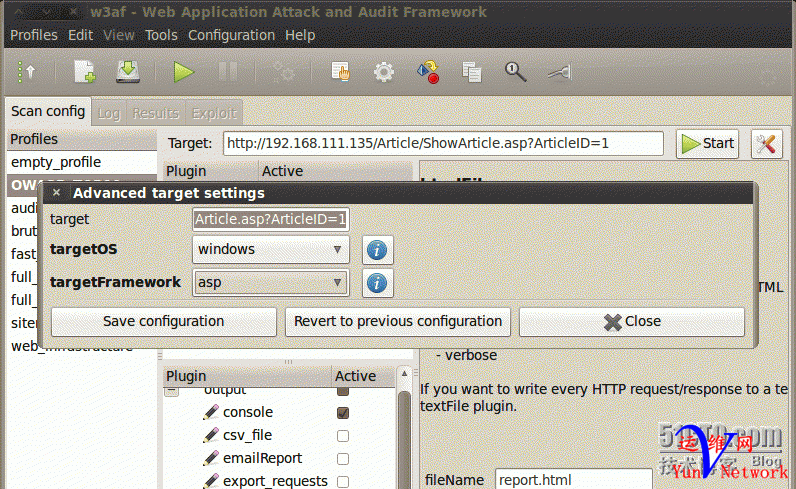
Task: Open the View menu
Action: click(x=119, y=35)
